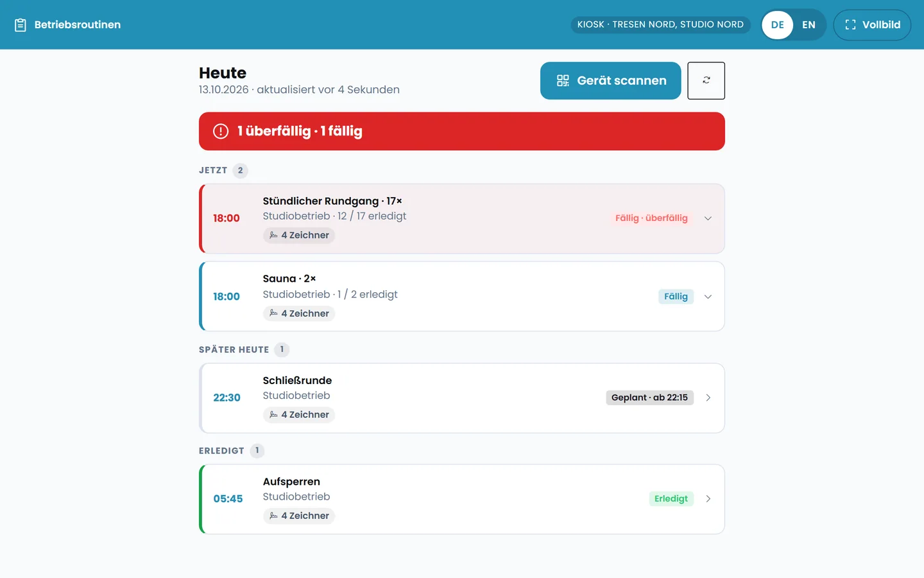Click the red overdue alert warning icon
Screen dimensions: 924x578
pos(221,131)
